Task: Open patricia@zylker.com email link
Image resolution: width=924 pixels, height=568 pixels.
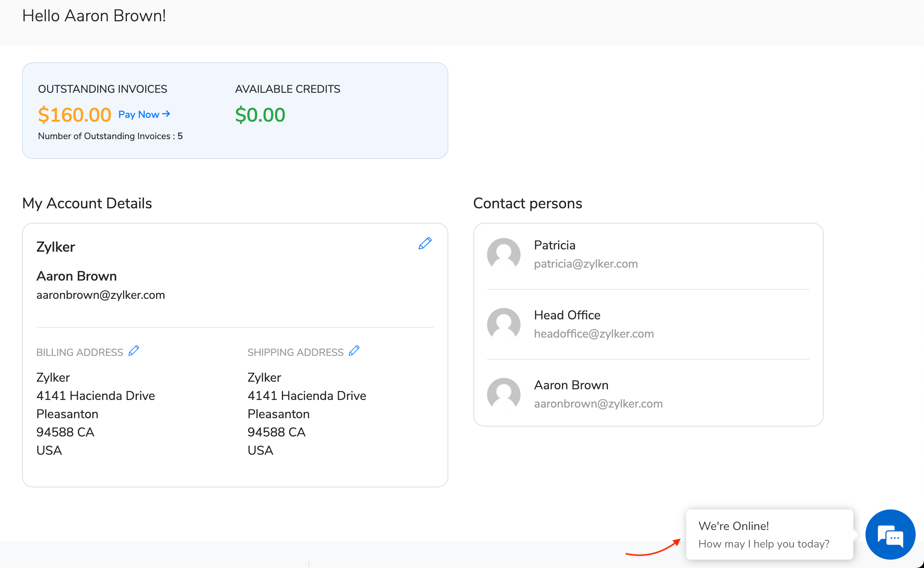Action: click(586, 263)
